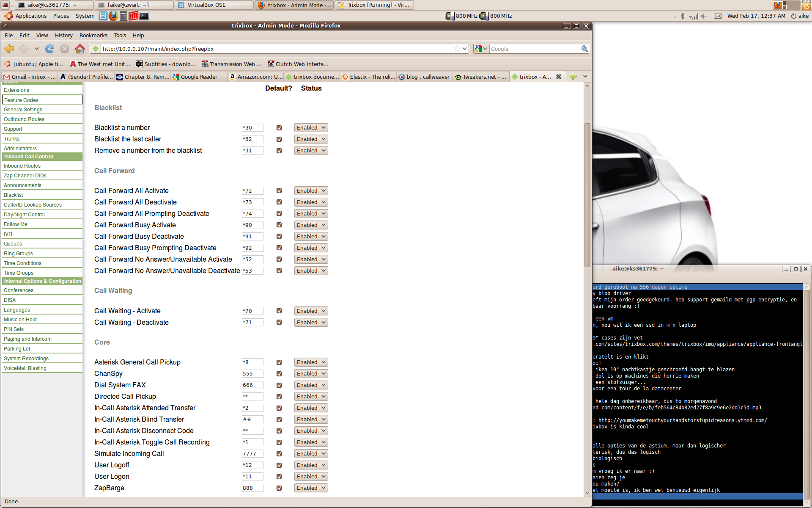
Task: Open volume control tray icon
Action: pos(704,16)
